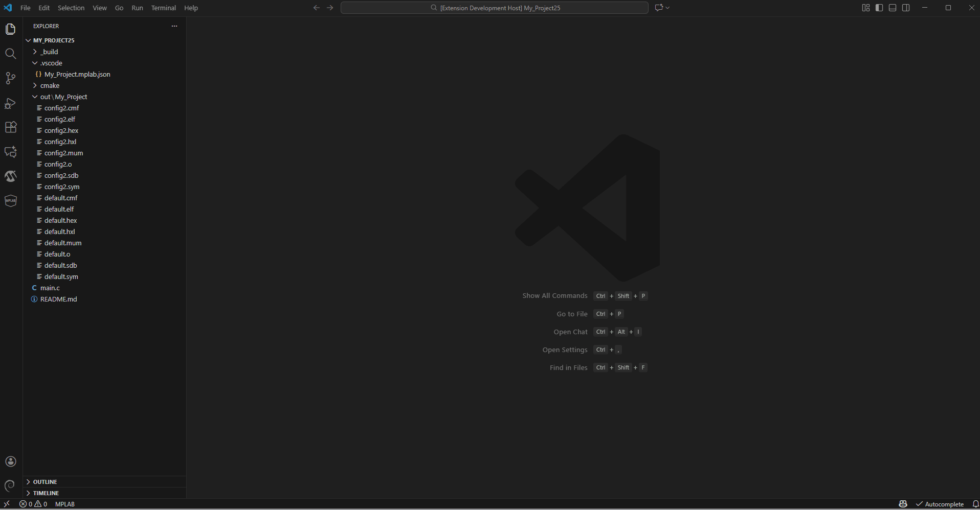Open the Run and Debug view

(x=10, y=104)
